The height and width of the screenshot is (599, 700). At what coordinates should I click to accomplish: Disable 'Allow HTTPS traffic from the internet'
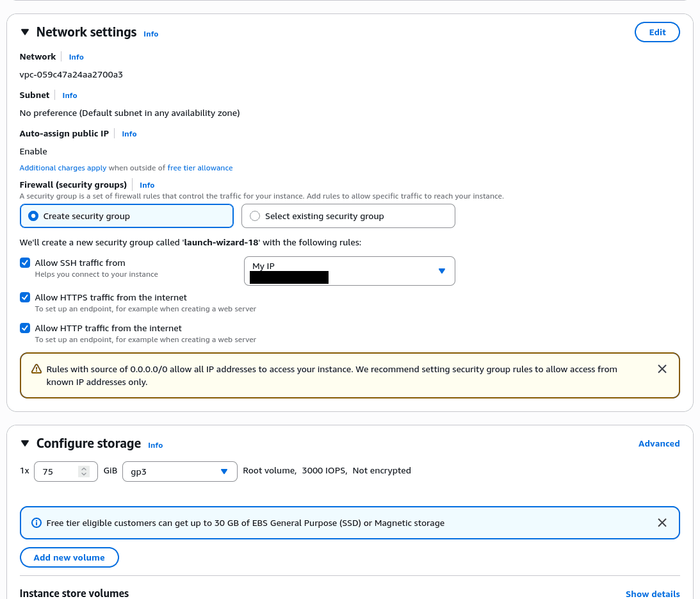point(24,297)
